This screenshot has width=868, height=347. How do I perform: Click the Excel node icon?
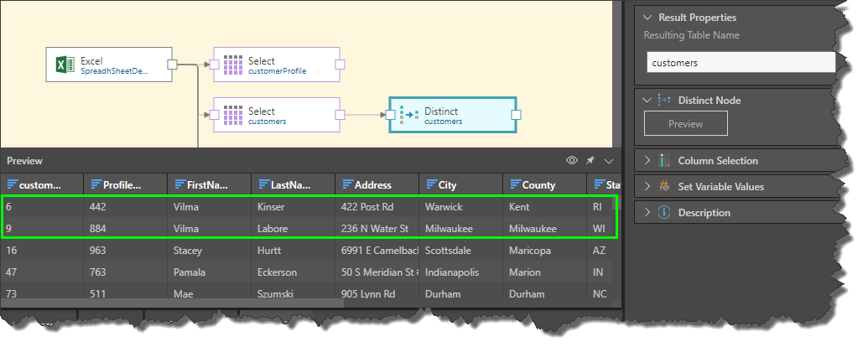[x=64, y=65]
